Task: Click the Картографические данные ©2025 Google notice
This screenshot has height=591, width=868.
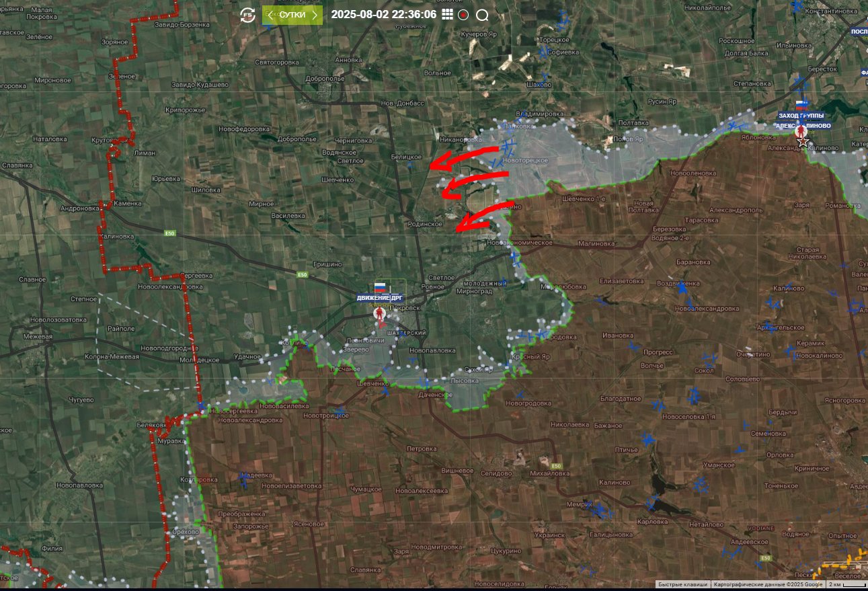Action: [768, 584]
